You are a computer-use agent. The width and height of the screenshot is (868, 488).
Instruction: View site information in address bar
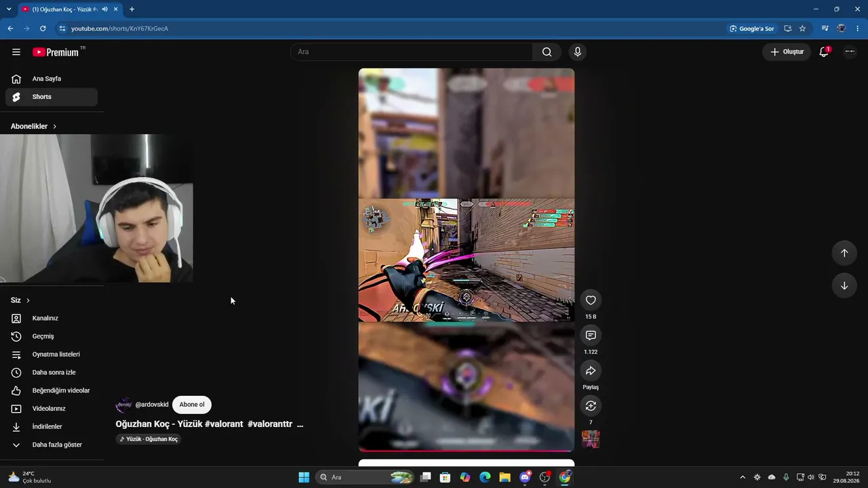click(62, 28)
